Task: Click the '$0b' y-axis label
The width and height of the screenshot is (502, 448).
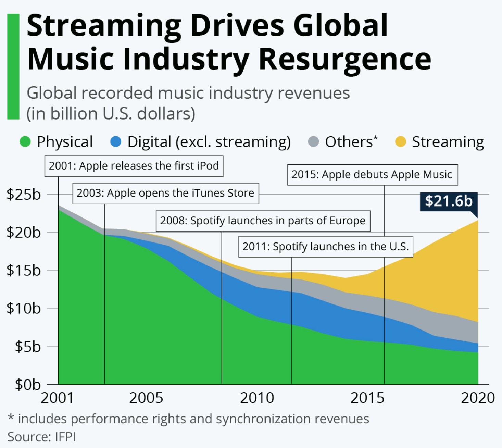Action: point(28,385)
